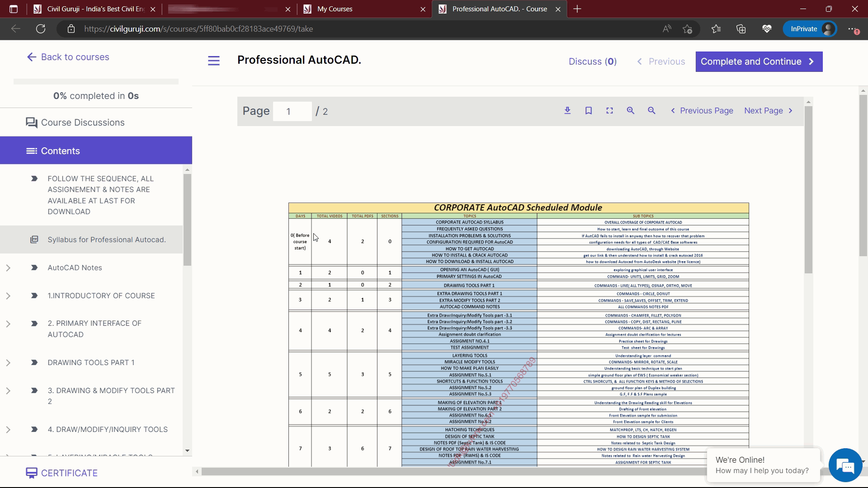The width and height of the screenshot is (868, 488).
Task: Toggle the hamburger sidebar menu
Action: point(214,61)
